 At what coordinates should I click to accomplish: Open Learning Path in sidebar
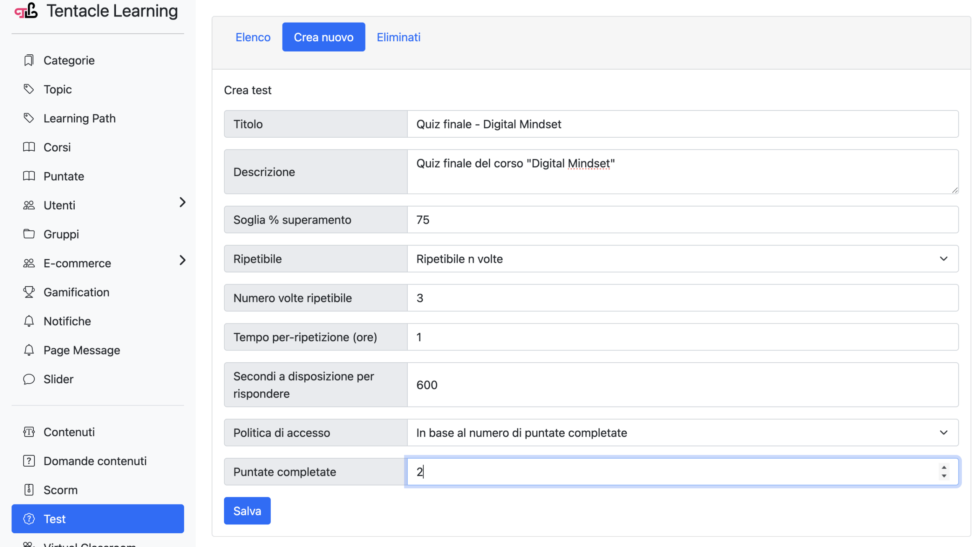[79, 118]
